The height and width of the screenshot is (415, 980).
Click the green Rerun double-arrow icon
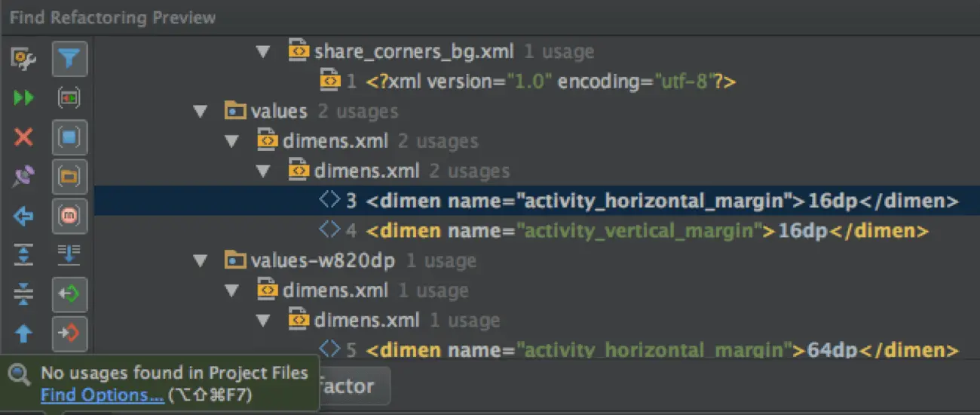24,98
